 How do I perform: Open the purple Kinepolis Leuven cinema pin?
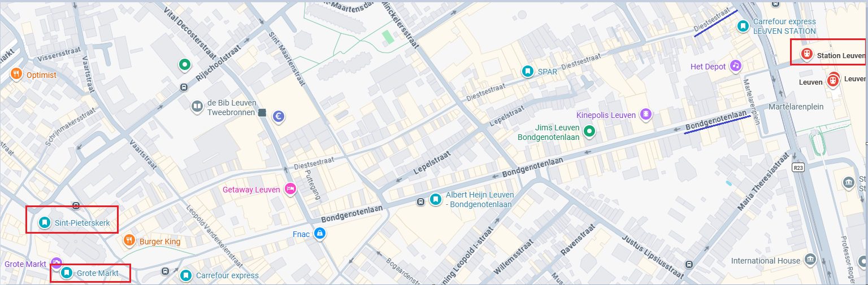tap(645, 115)
